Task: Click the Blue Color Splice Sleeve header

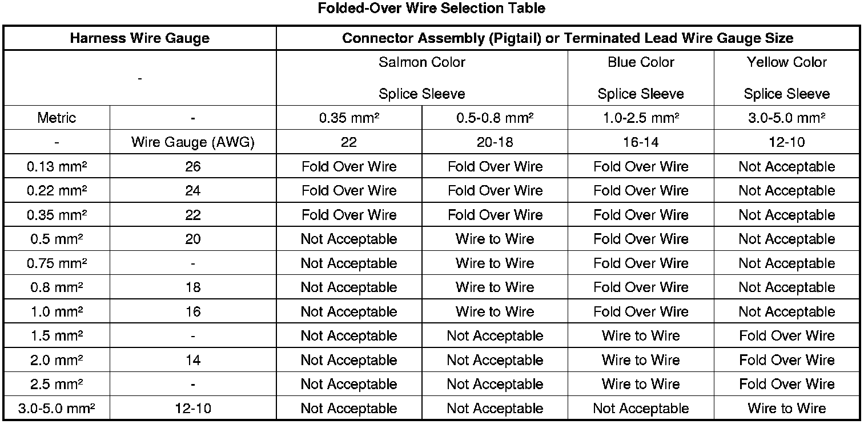Action: 641,78
